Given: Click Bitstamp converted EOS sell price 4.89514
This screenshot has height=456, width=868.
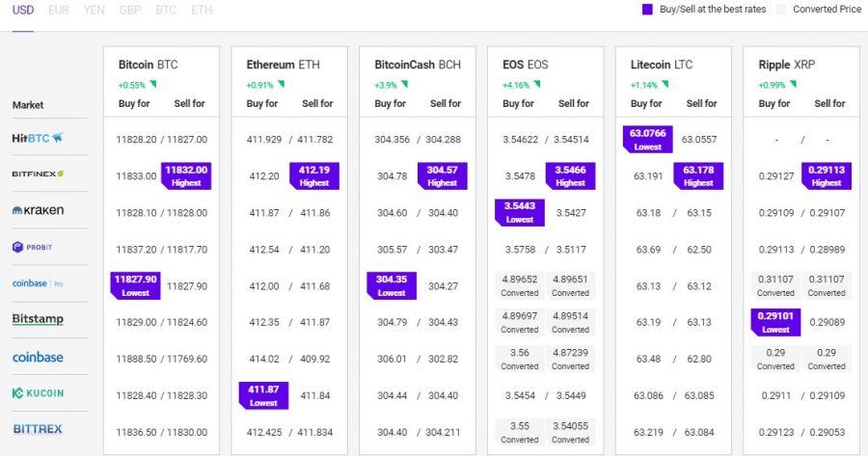Looking at the screenshot, I should tap(570, 322).
